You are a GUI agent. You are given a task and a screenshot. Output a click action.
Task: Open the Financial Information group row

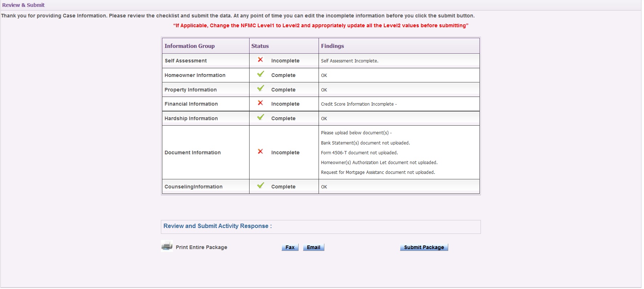click(x=191, y=104)
